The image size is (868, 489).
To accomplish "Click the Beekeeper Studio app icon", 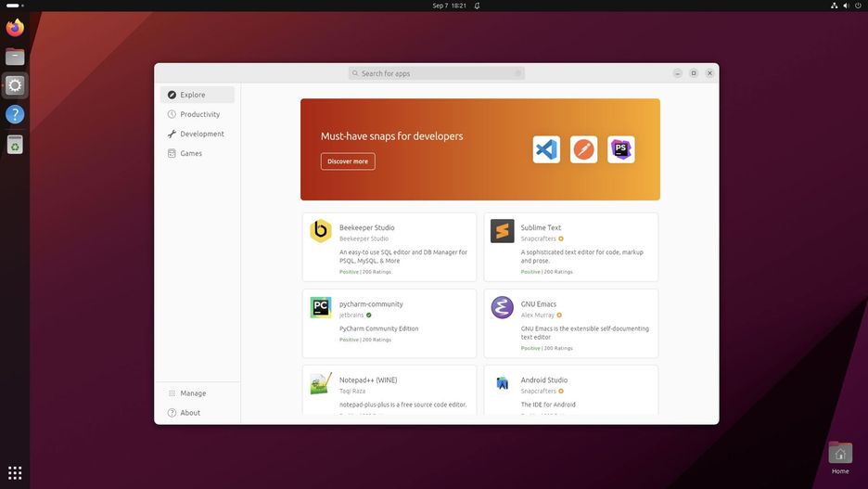I will coord(321,231).
